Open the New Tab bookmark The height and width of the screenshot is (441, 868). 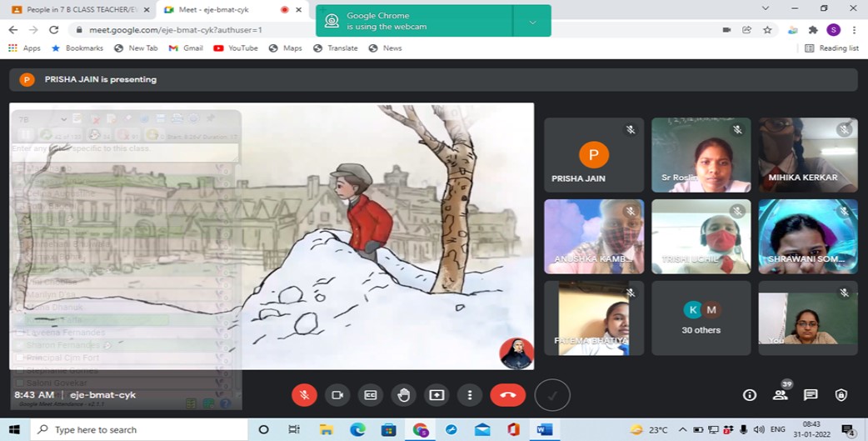coord(136,48)
